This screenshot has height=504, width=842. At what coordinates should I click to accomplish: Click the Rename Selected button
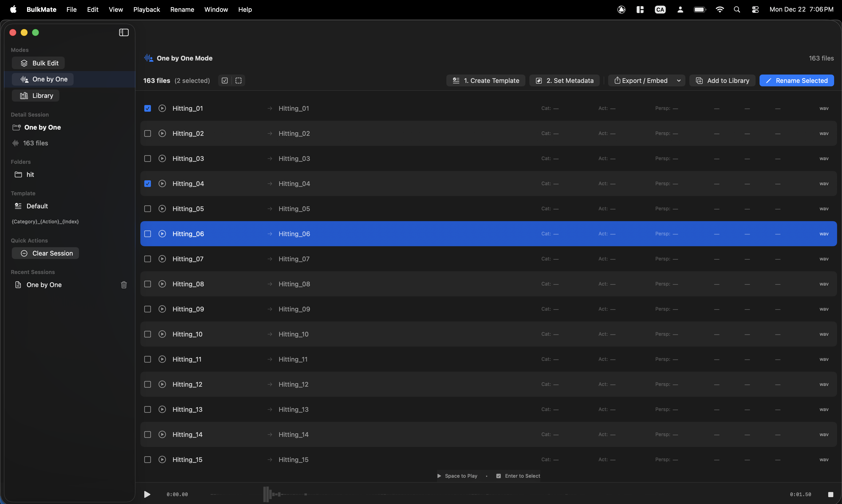[x=796, y=80]
